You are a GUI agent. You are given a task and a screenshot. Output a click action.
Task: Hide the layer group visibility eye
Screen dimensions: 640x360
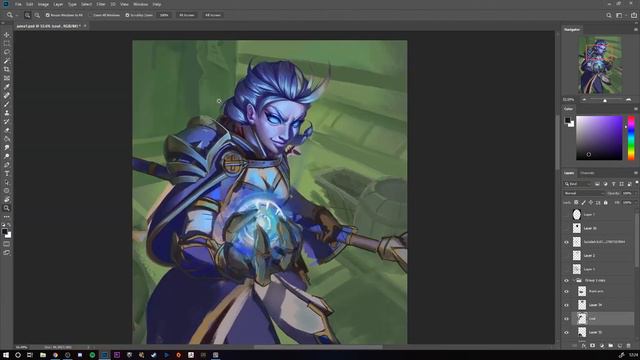(567, 280)
